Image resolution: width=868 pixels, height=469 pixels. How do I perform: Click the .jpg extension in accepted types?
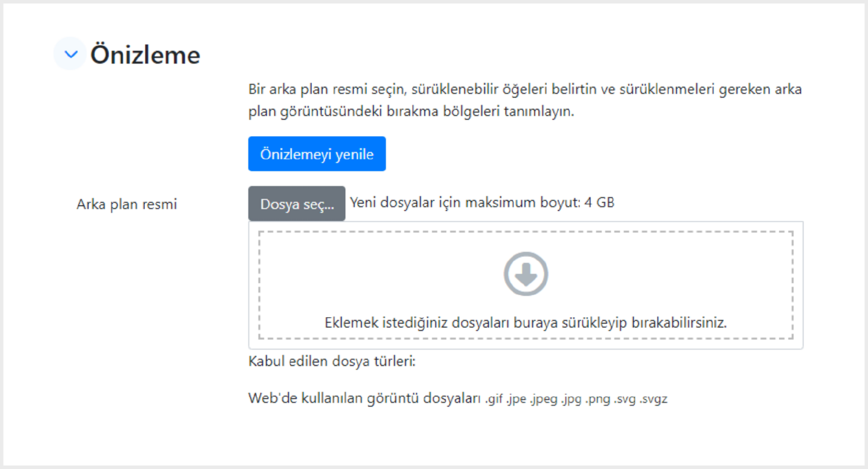click(571, 399)
